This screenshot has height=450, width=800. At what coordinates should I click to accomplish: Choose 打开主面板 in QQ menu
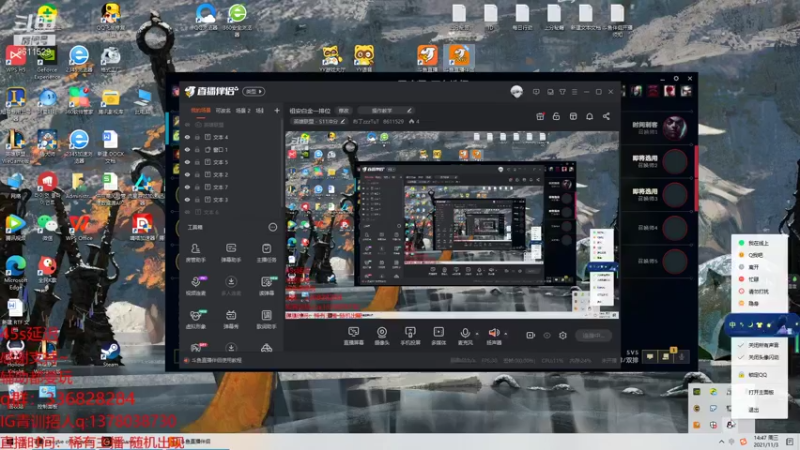pos(760,392)
